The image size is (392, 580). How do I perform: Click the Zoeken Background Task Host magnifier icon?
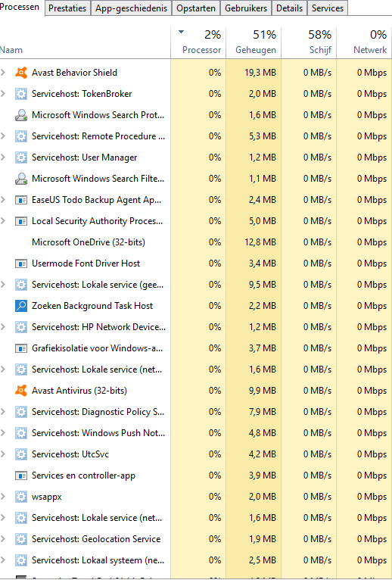pos(21,306)
